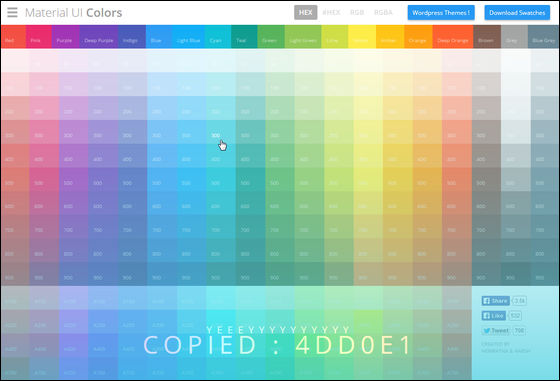Copy the Pink 100 swatch
This screenshot has height=381, width=560.
(x=44, y=84)
